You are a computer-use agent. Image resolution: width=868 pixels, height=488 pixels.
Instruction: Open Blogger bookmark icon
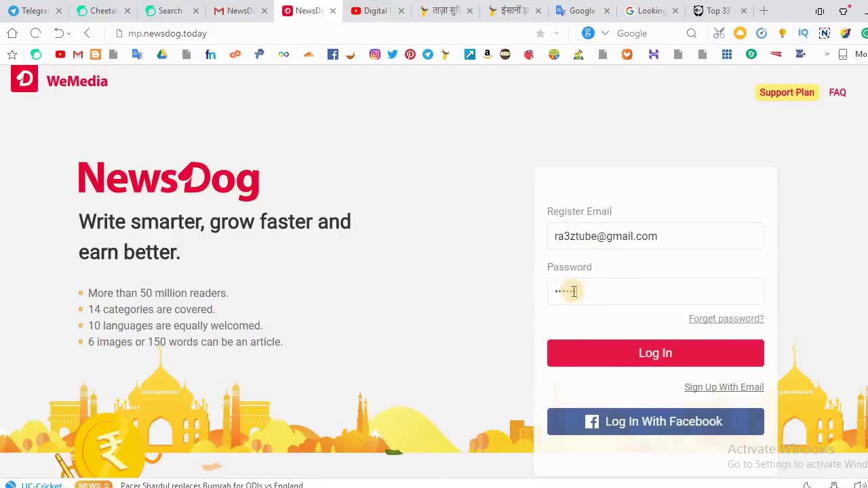(x=96, y=54)
